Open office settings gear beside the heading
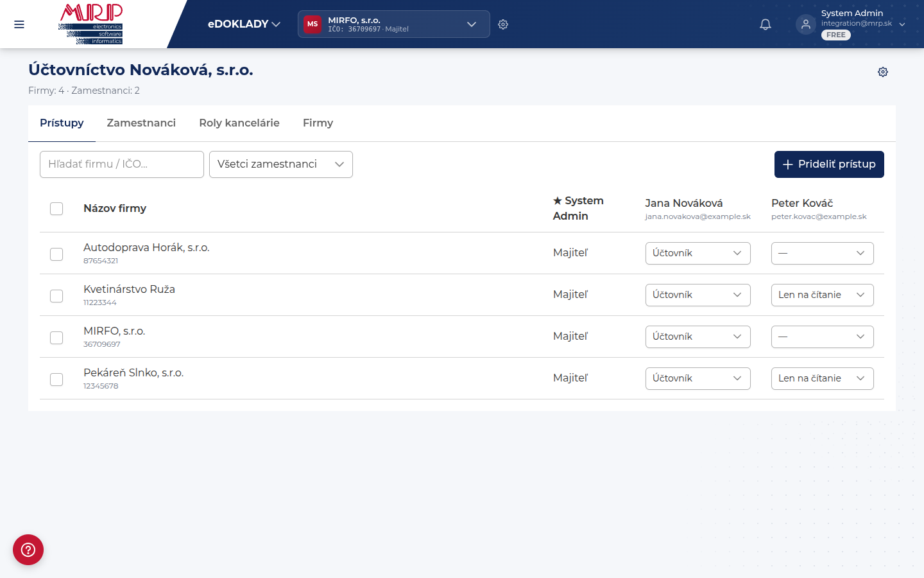 [x=883, y=72]
